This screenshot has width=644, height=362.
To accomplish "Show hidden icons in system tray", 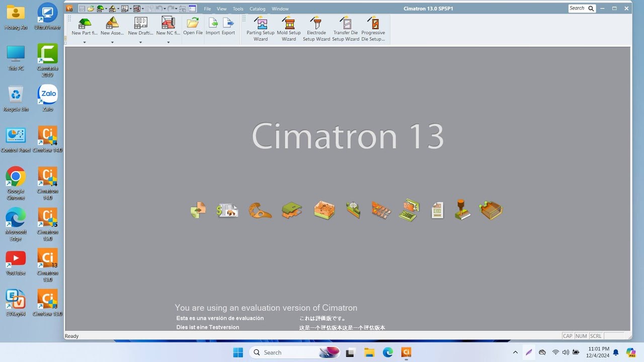I will tap(515, 352).
